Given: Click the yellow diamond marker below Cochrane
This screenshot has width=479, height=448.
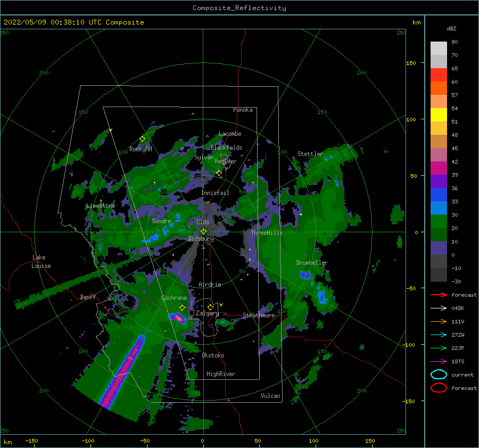Looking at the screenshot, I should (182, 307).
